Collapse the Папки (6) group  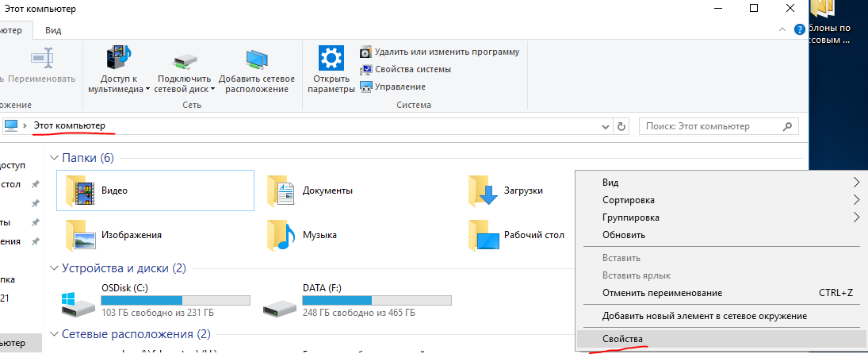click(x=54, y=159)
